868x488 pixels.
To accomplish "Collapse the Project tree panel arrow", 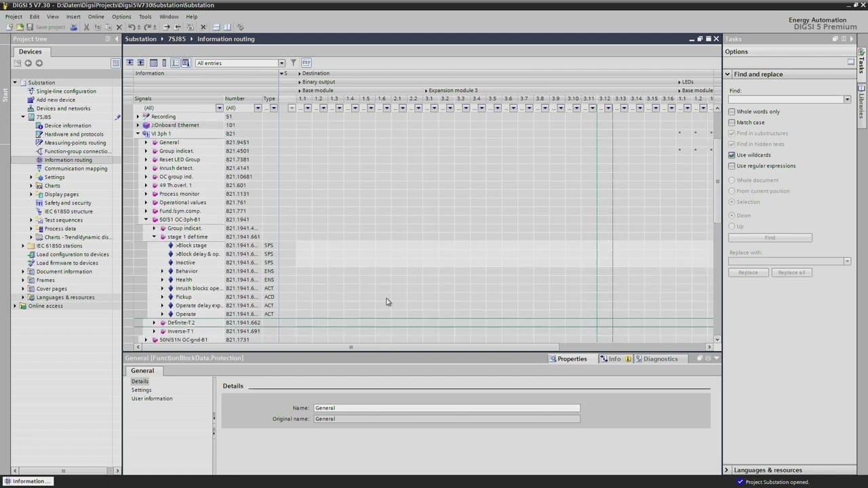I will point(117,39).
